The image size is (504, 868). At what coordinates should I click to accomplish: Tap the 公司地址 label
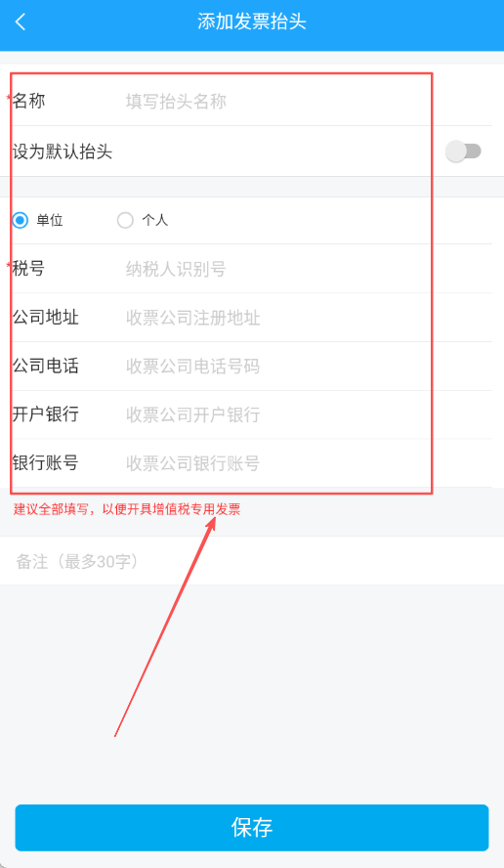46,318
